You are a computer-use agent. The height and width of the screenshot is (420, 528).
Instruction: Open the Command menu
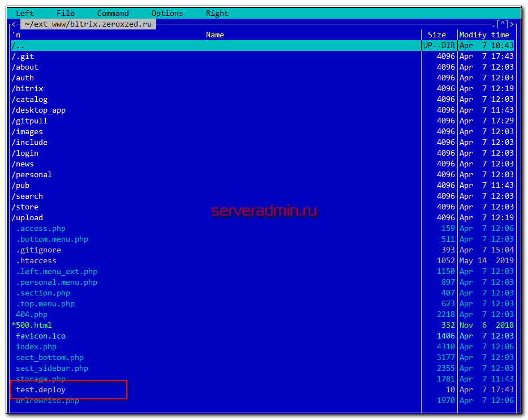(x=113, y=13)
